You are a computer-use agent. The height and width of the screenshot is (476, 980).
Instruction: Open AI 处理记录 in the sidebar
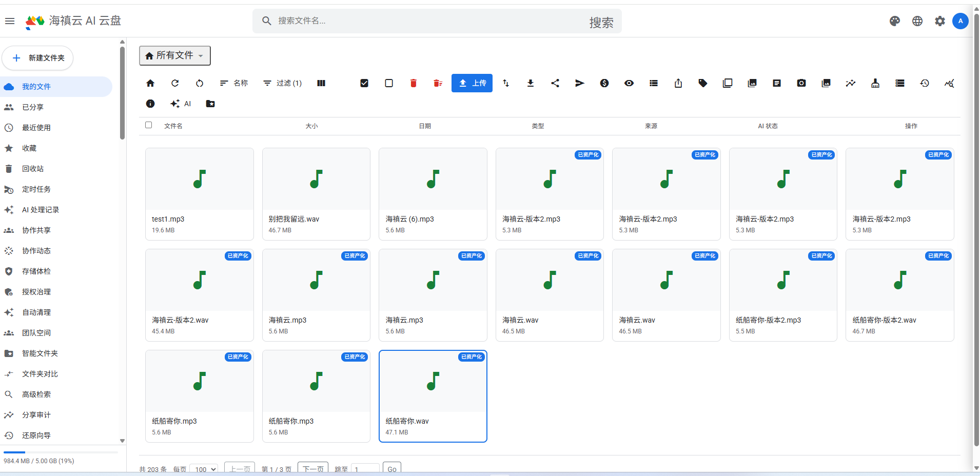[x=41, y=210]
